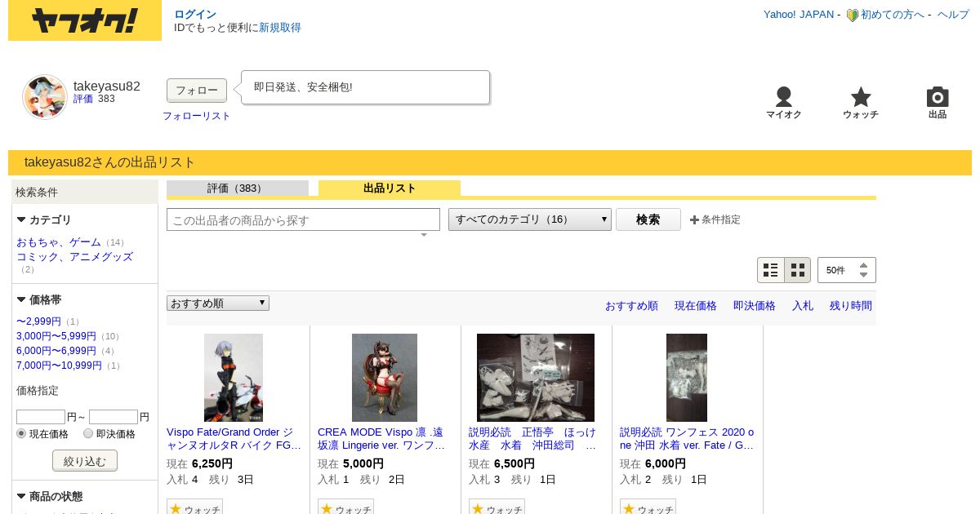Sort listings by 現在価格
The image size is (980, 514).
pyautogui.click(x=696, y=306)
